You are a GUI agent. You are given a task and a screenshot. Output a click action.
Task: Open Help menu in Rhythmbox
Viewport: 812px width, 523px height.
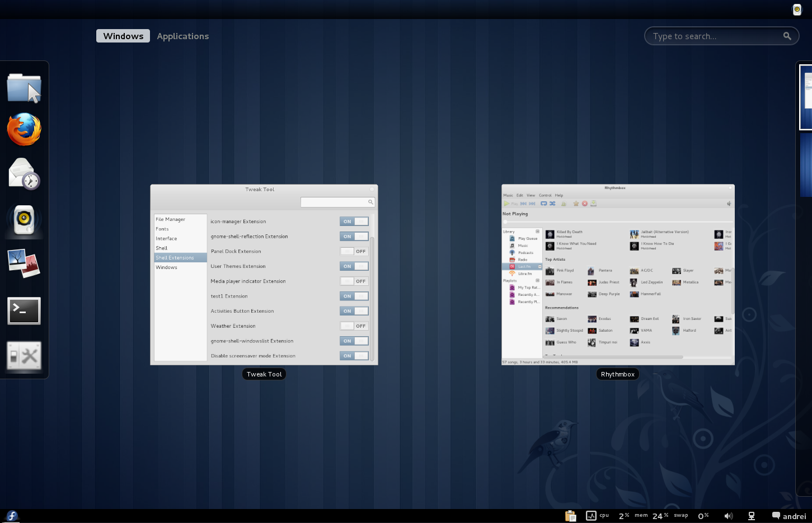click(559, 195)
